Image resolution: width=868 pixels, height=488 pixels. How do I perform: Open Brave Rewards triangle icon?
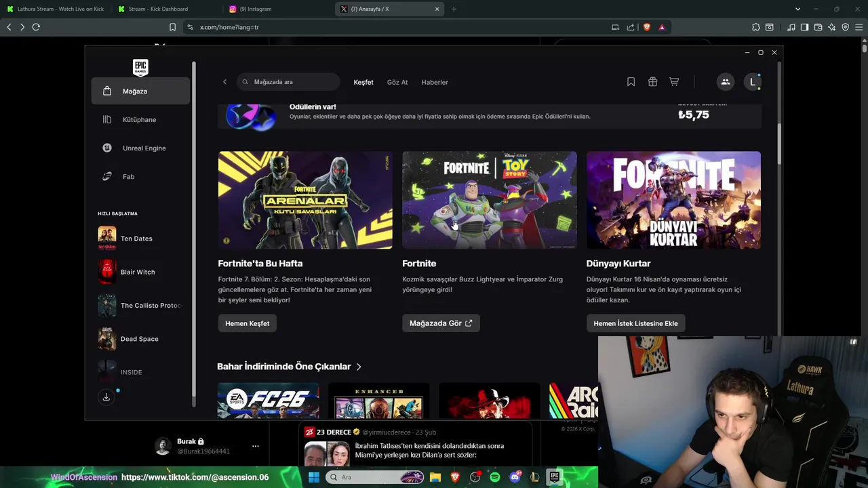tap(662, 27)
